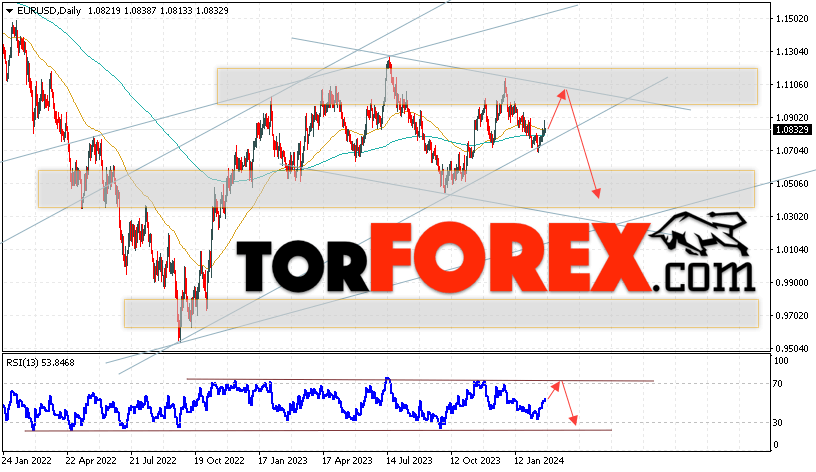Select the 1.08387 high price in the header
Viewport: 816px width, 472px height.
pyautogui.click(x=140, y=10)
